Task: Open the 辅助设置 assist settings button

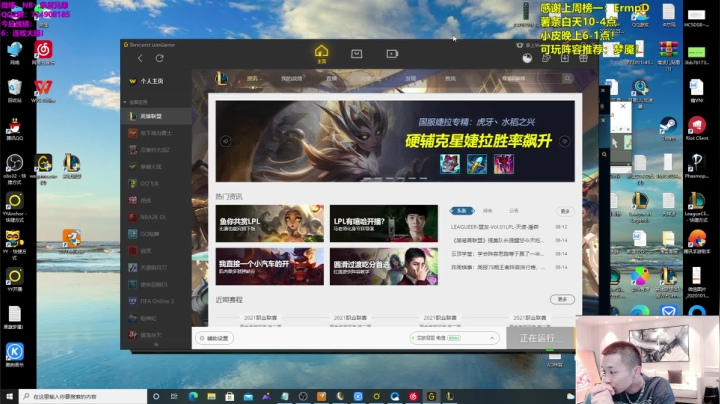Action: tap(214, 338)
